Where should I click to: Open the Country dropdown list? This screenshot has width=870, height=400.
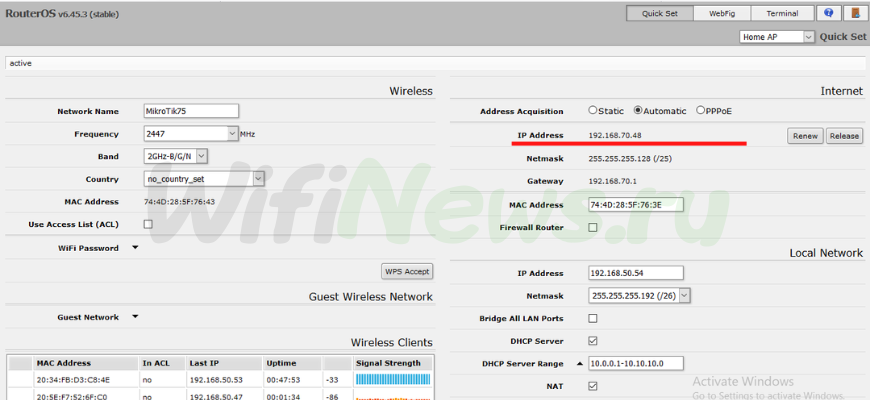point(258,179)
